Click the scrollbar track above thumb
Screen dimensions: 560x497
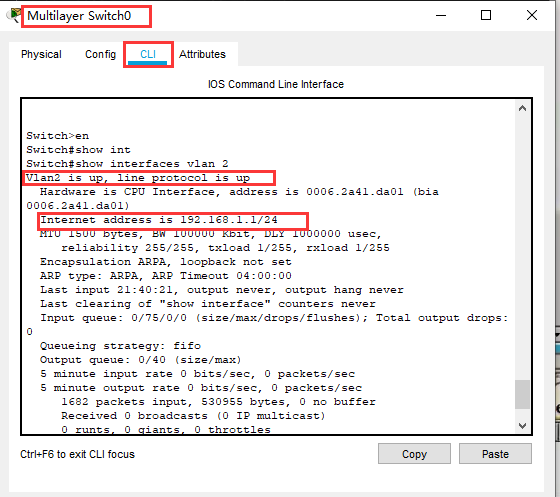tap(522, 246)
